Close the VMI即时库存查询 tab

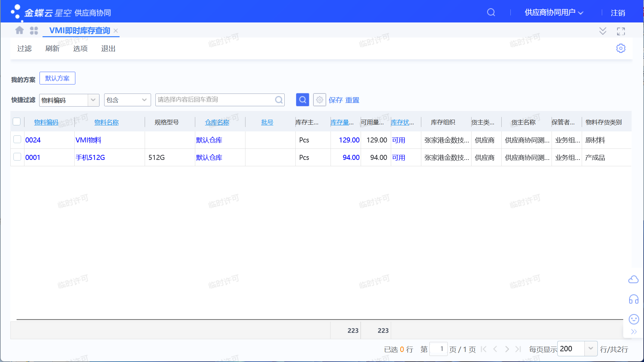pos(116,31)
